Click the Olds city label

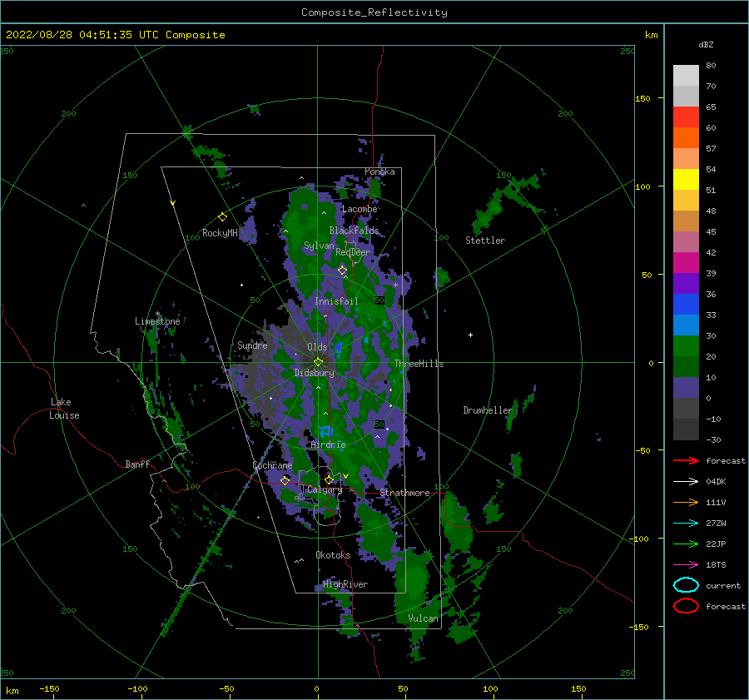pyautogui.click(x=317, y=347)
